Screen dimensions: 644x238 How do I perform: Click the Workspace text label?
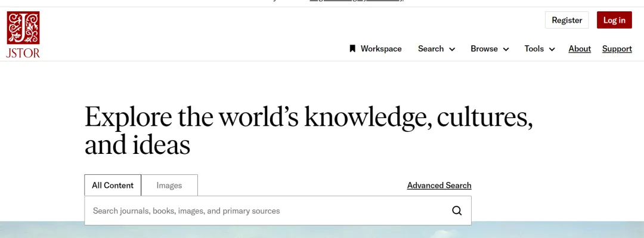click(x=381, y=48)
